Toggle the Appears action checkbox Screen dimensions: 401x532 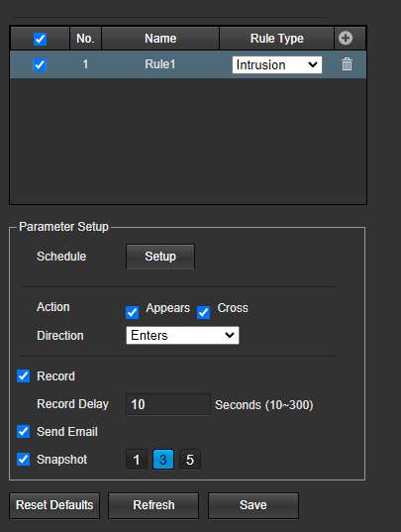(133, 312)
